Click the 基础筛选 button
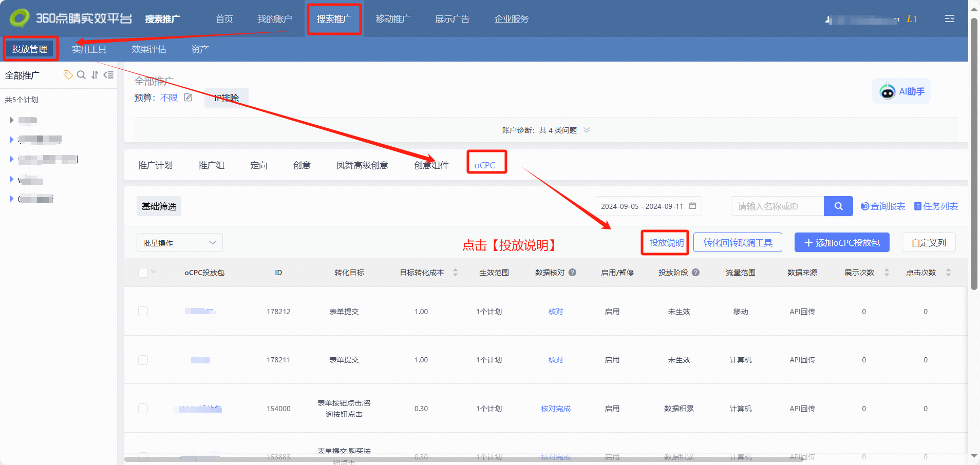 159,206
